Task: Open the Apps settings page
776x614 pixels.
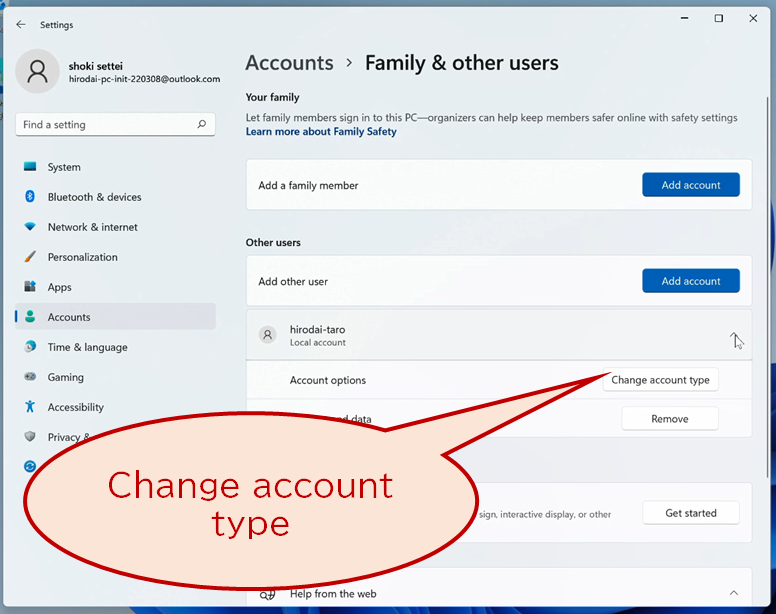Action: [x=115, y=287]
